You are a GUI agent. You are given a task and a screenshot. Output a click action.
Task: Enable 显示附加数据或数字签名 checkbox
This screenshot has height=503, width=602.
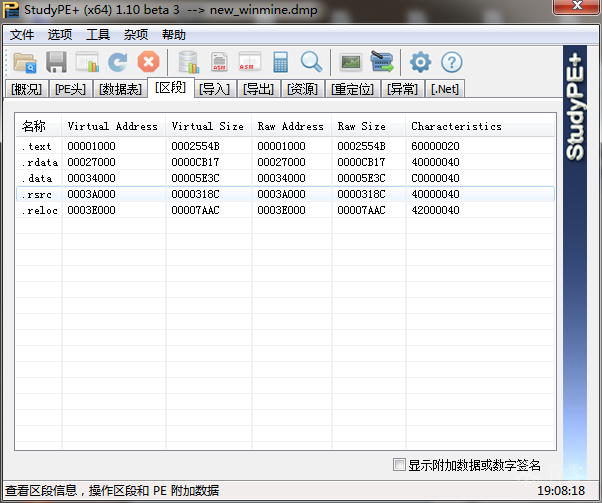[399, 465]
